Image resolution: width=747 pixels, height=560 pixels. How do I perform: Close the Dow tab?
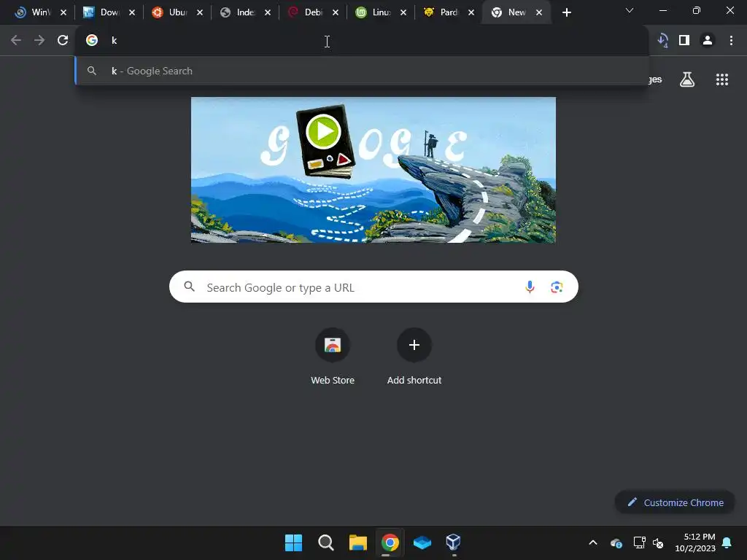[x=132, y=12]
